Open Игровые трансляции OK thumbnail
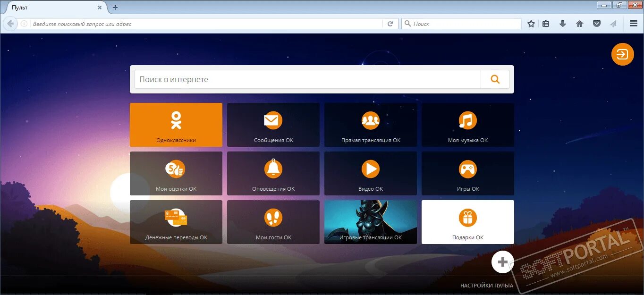 coord(371,222)
